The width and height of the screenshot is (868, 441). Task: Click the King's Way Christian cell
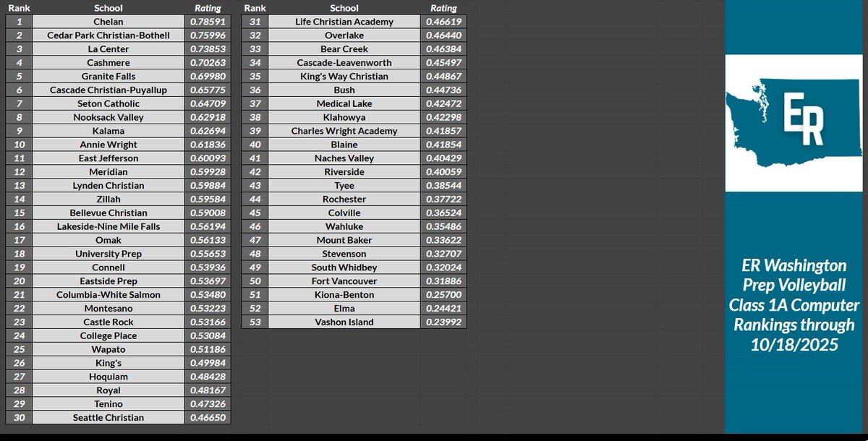[344, 77]
